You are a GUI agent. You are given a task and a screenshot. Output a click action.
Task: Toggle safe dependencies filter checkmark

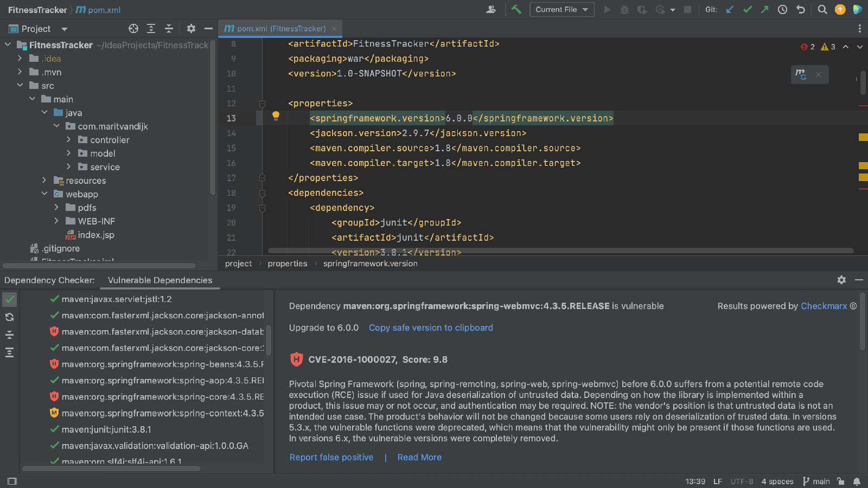(x=9, y=299)
